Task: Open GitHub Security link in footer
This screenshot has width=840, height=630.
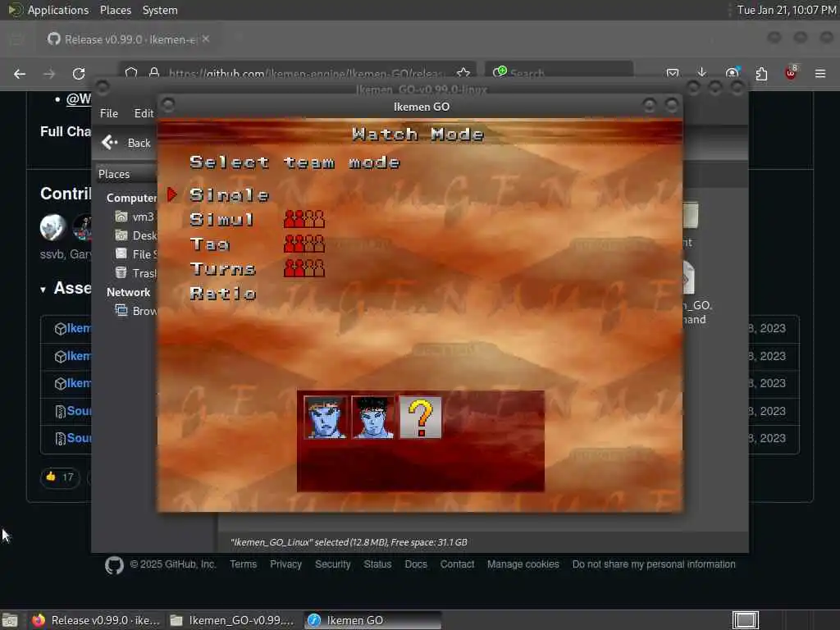Action: tap(333, 564)
